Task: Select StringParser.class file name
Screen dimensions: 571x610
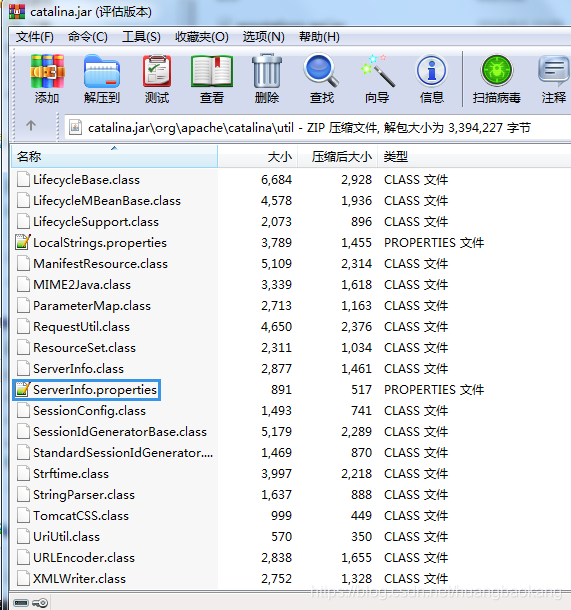Action: [84, 495]
